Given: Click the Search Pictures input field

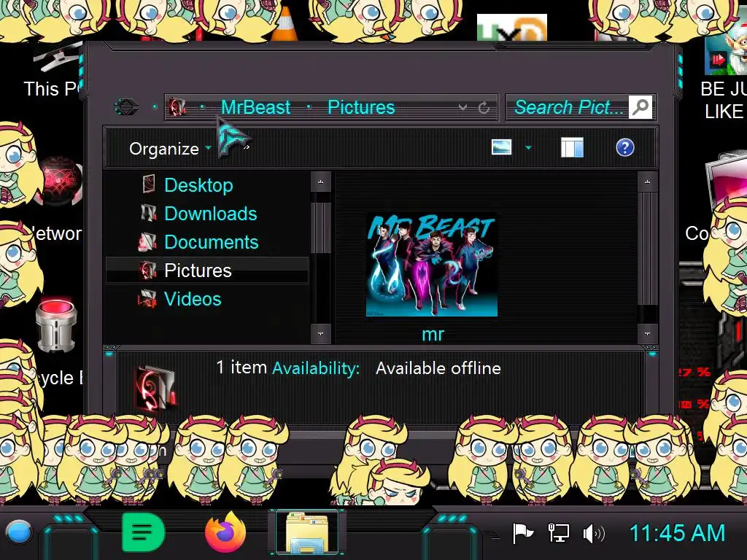Looking at the screenshot, I should point(568,107).
